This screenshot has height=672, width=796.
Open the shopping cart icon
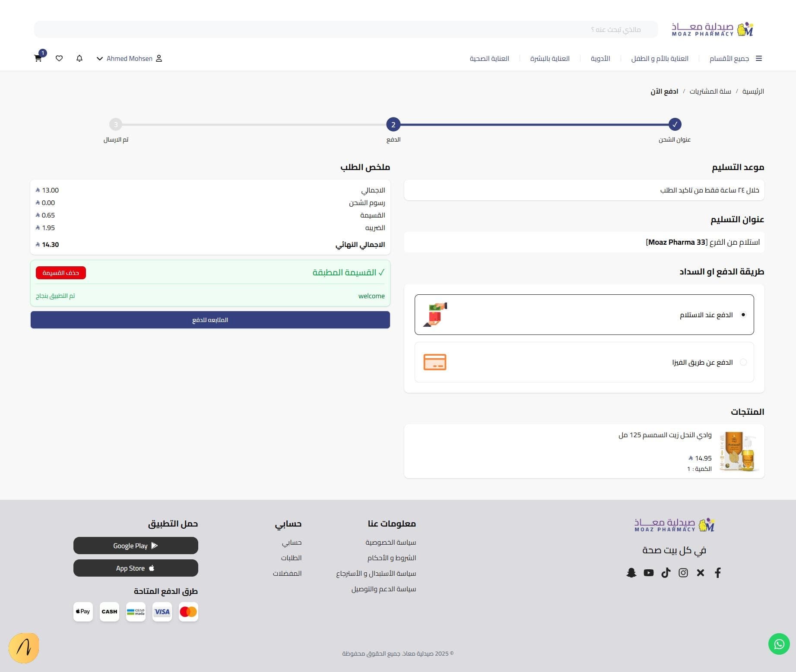(38, 58)
